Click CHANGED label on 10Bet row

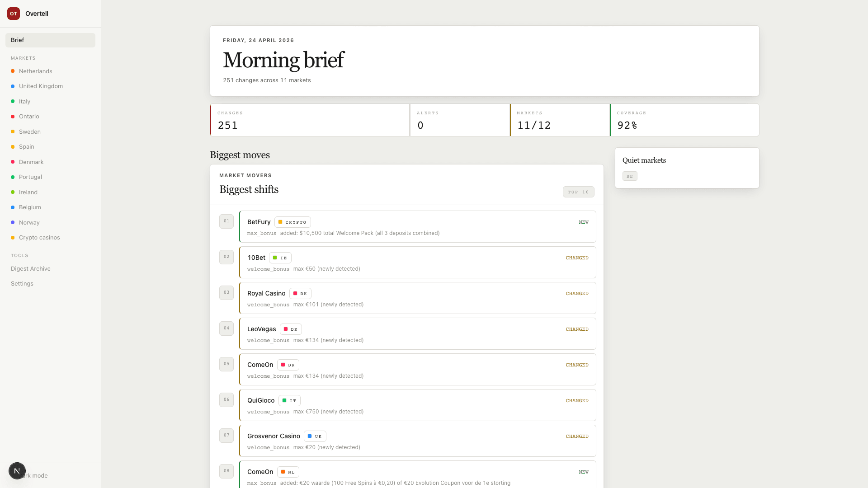[577, 258]
